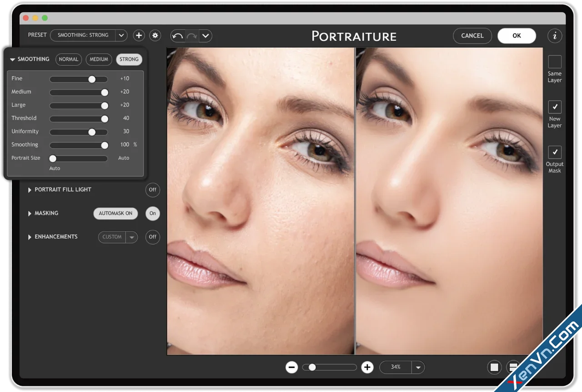
Task: Click the Threshold value 40
Action: [126, 118]
